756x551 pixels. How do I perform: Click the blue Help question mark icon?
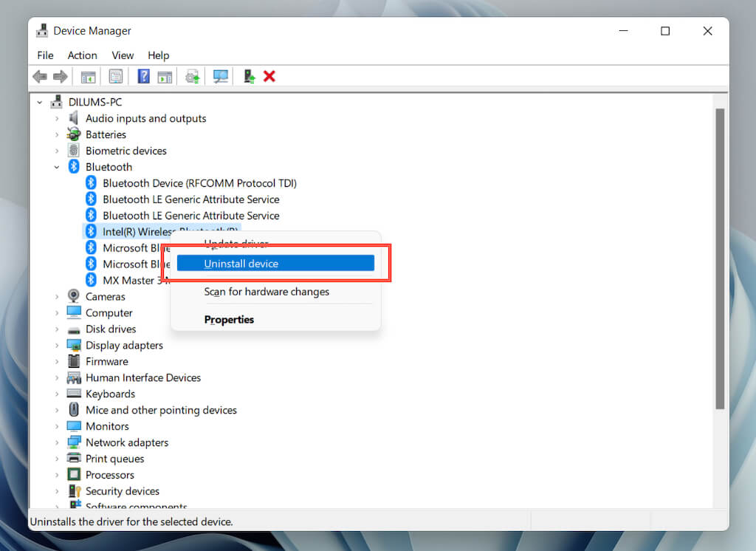tap(144, 76)
